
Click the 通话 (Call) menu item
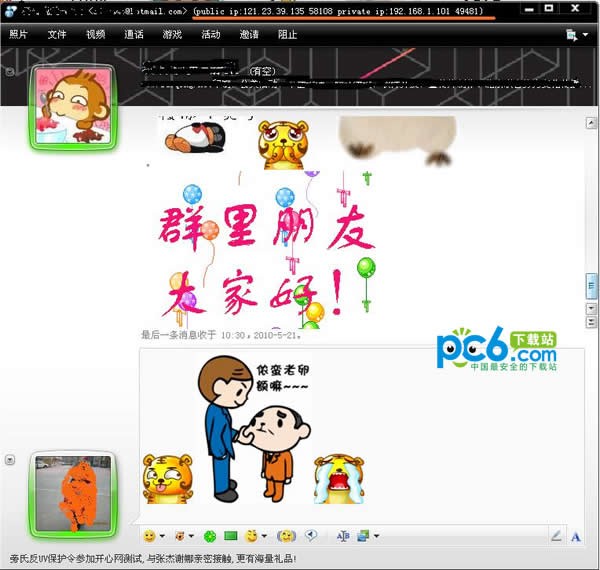(x=134, y=34)
